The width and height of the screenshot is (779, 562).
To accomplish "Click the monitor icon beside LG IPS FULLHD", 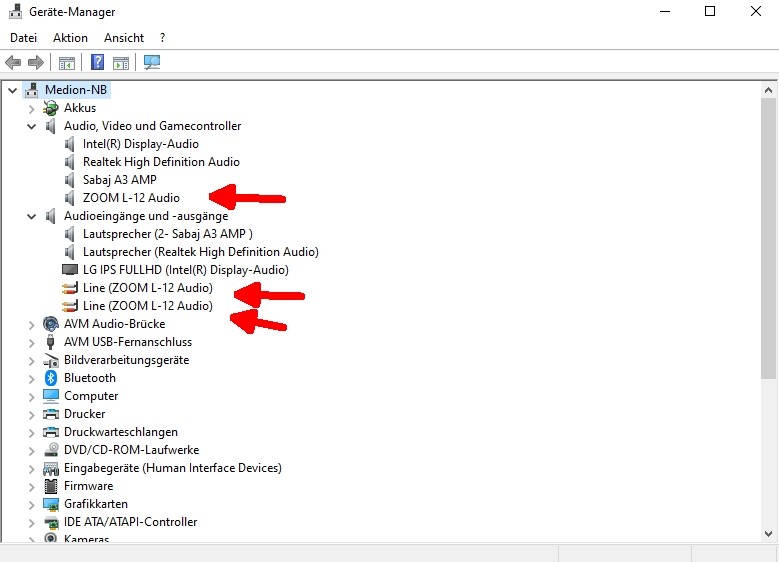I will pyautogui.click(x=70, y=270).
